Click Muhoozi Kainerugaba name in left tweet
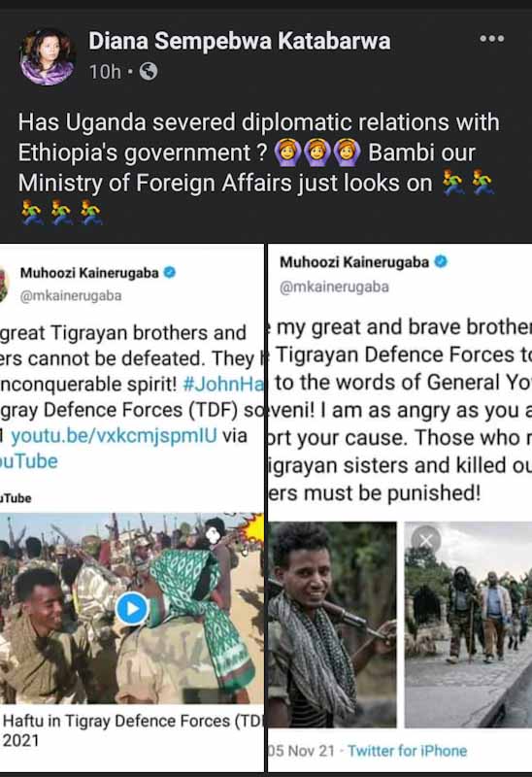532x777 pixels. coord(89,273)
